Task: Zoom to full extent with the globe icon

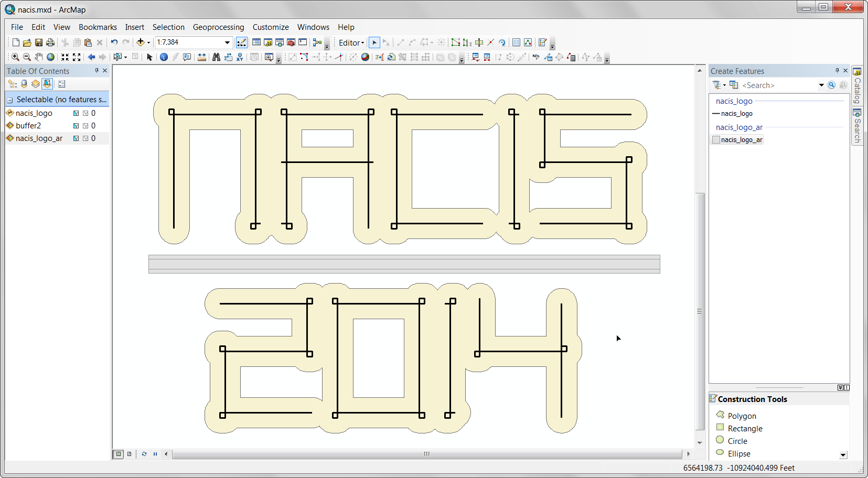Action: 50,57
